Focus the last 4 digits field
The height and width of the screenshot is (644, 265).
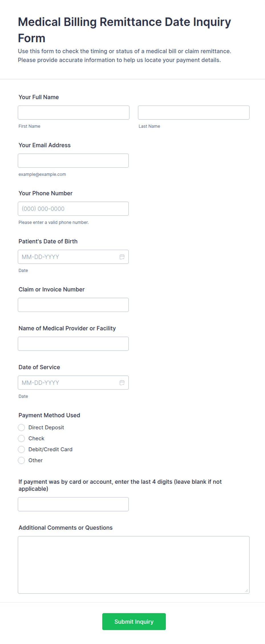[x=73, y=504]
